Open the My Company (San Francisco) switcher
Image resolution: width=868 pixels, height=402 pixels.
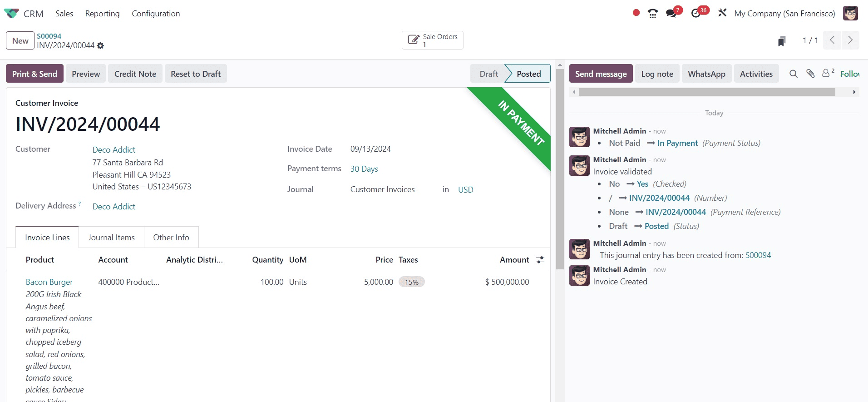[x=784, y=14]
